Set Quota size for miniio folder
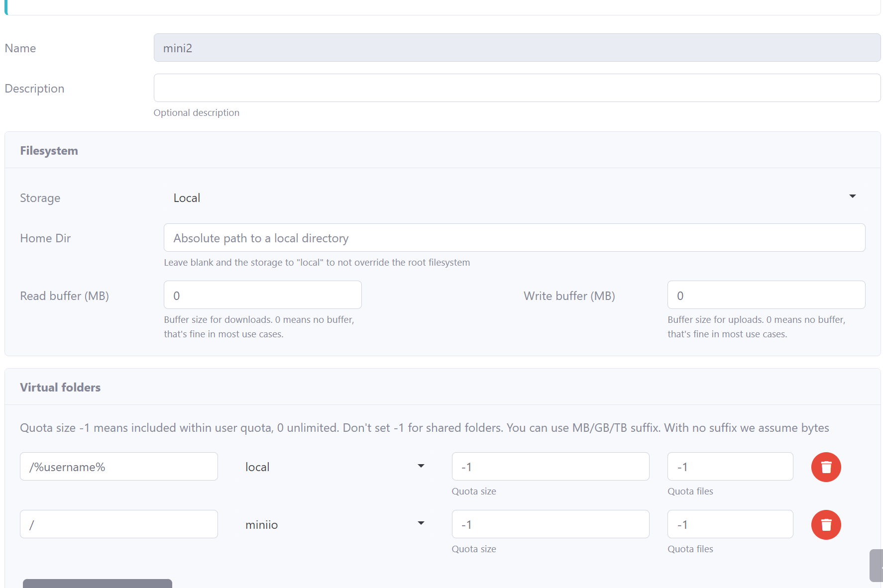The height and width of the screenshot is (588, 883). coord(551,524)
